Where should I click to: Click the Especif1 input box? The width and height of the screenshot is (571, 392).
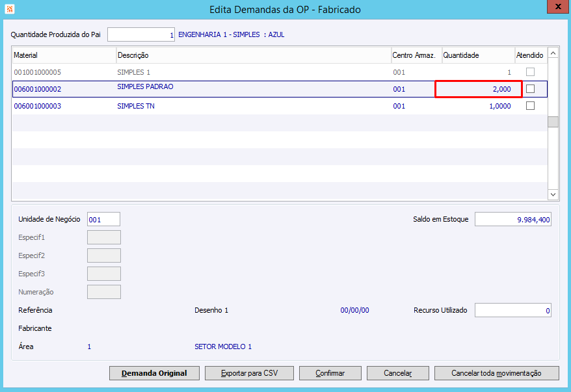click(104, 237)
